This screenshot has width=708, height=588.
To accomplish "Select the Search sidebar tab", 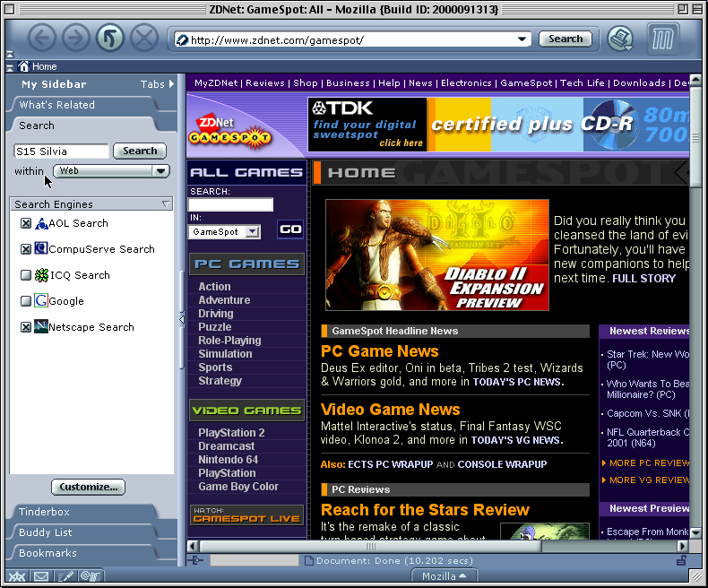I will click(x=84, y=125).
